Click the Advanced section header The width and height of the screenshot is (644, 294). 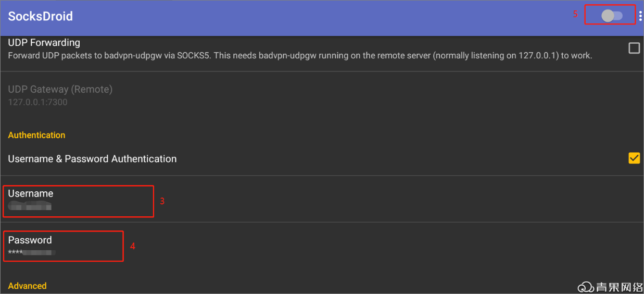(x=27, y=286)
